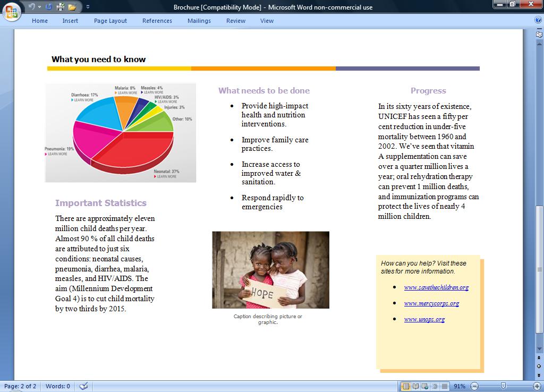Click the Zoom In plus button
Screen dimensions: 544x392
[538, 386]
